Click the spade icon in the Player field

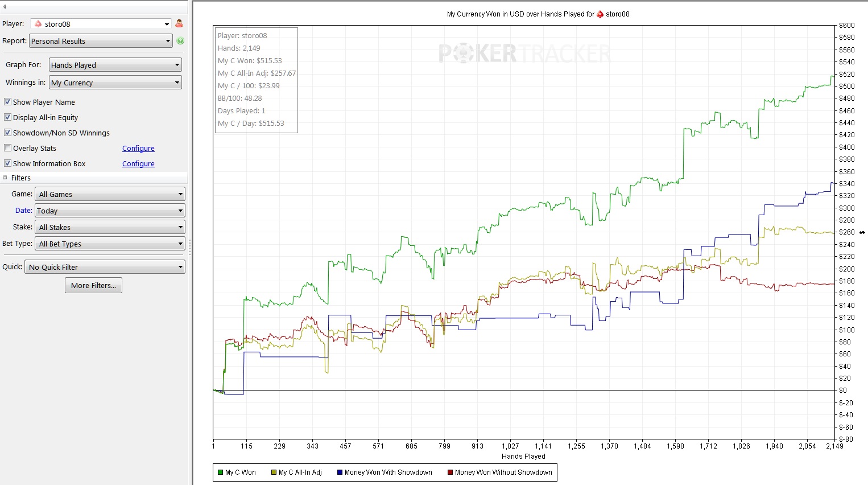coord(38,24)
